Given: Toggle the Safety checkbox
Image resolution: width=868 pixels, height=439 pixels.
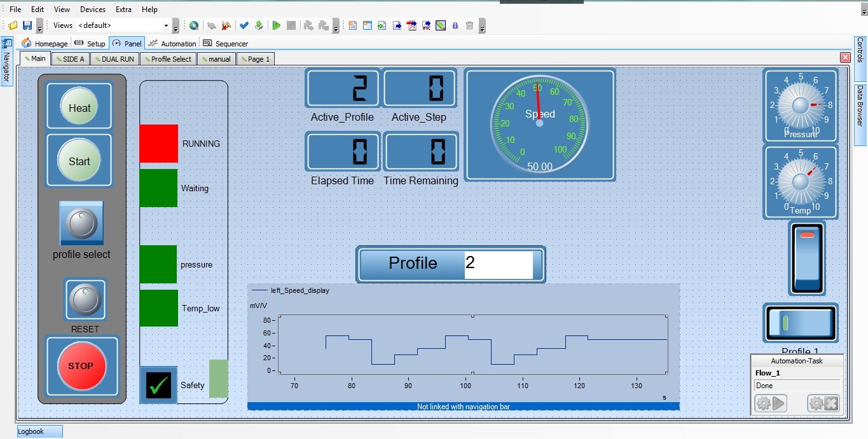Looking at the screenshot, I should (x=158, y=385).
